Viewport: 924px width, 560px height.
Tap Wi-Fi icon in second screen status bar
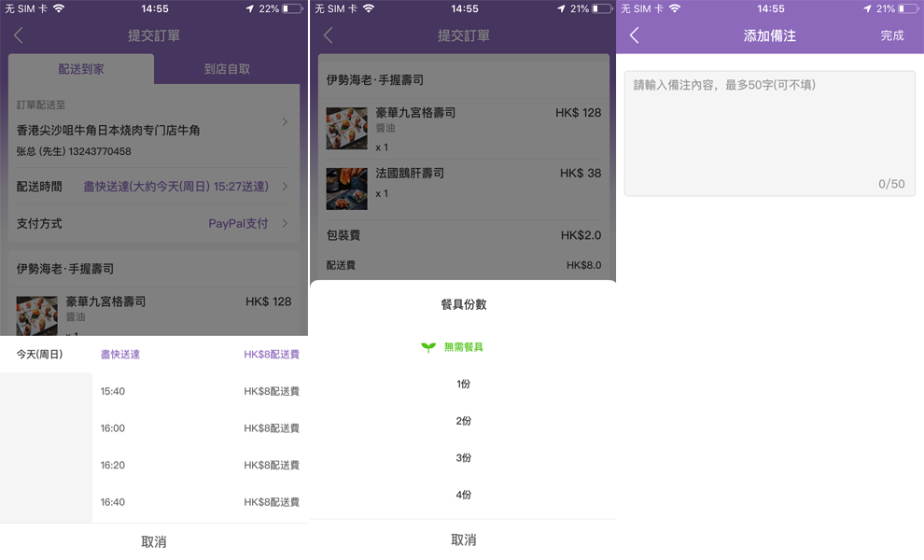tap(369, 8)
